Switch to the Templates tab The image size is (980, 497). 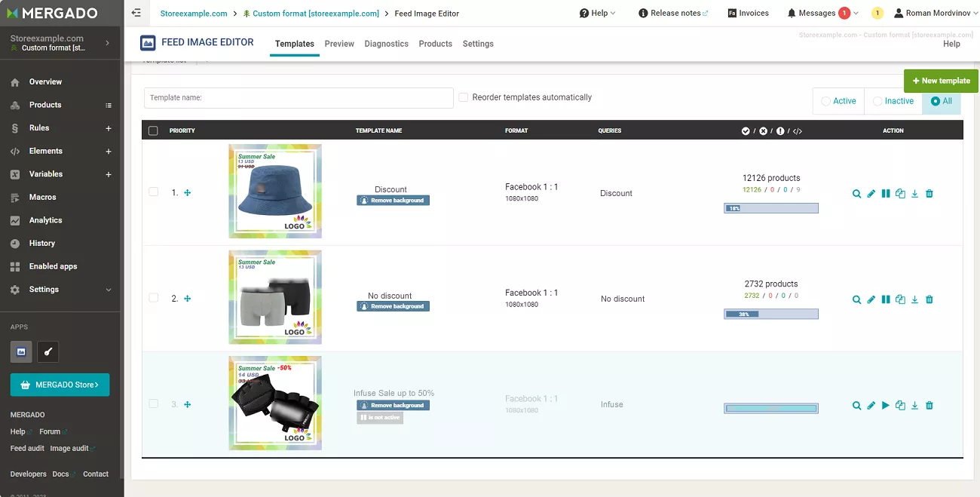pyautogui.click(x=295, y=44)
